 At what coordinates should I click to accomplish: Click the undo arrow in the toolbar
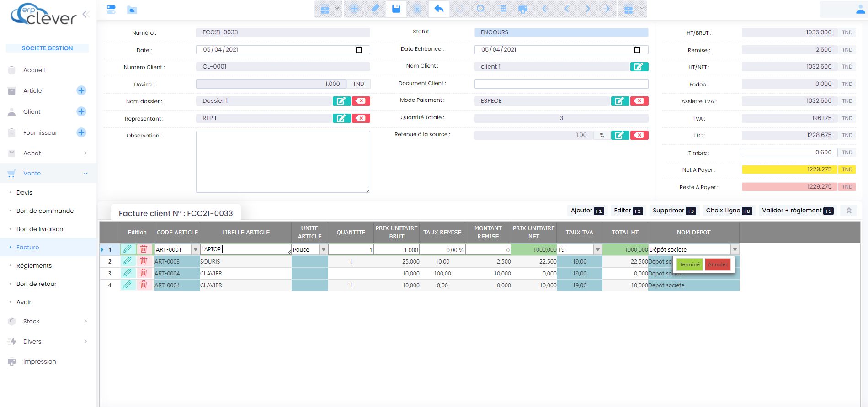[439, 9]
